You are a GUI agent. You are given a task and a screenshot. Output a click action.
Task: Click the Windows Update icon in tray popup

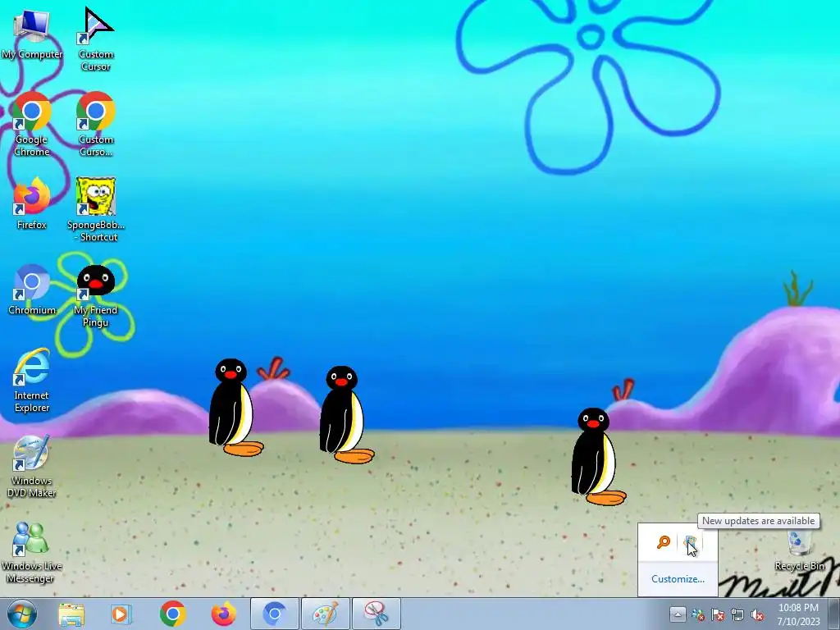pyautogui.click(x=690, y=543)
